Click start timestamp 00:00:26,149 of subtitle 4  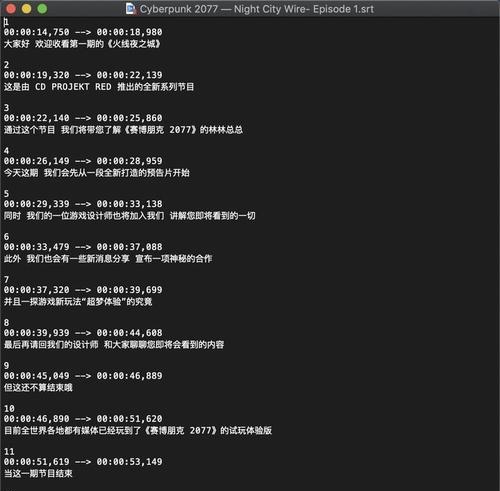coord(37,161)
